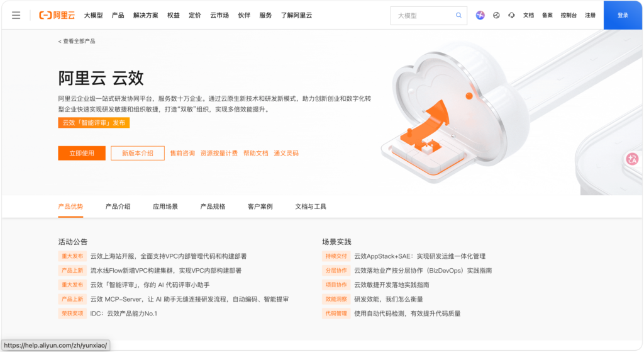Open announcement 云效「智能评审」AI 代码评审小助手
Image resolution: width=644 pixels, height=352 pixels.
(150, 285)
